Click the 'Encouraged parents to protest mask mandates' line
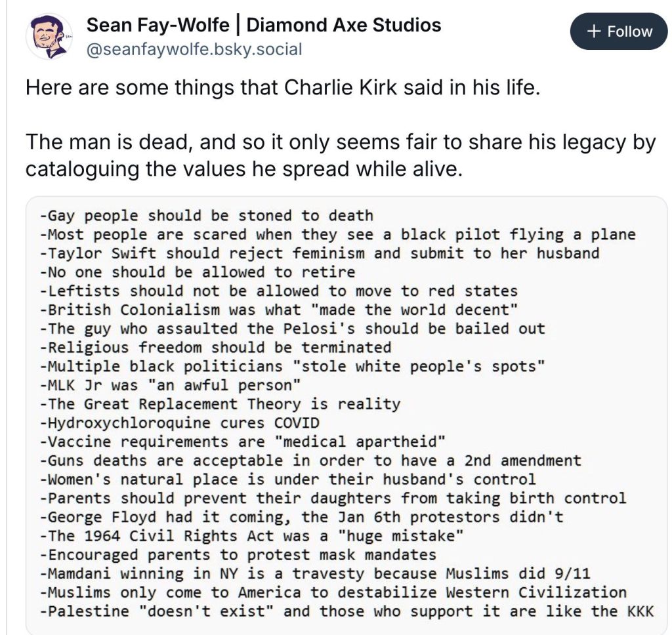 tap(238, 555)
